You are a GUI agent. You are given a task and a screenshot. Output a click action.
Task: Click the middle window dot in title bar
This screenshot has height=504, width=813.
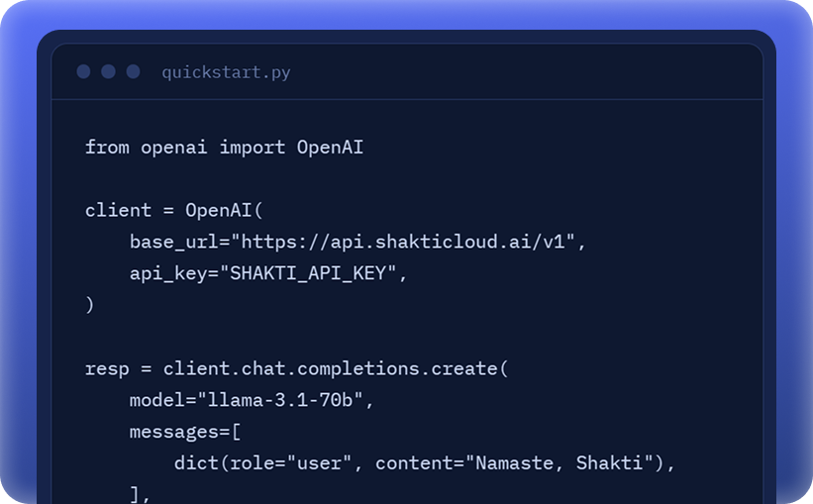[108, 71]
